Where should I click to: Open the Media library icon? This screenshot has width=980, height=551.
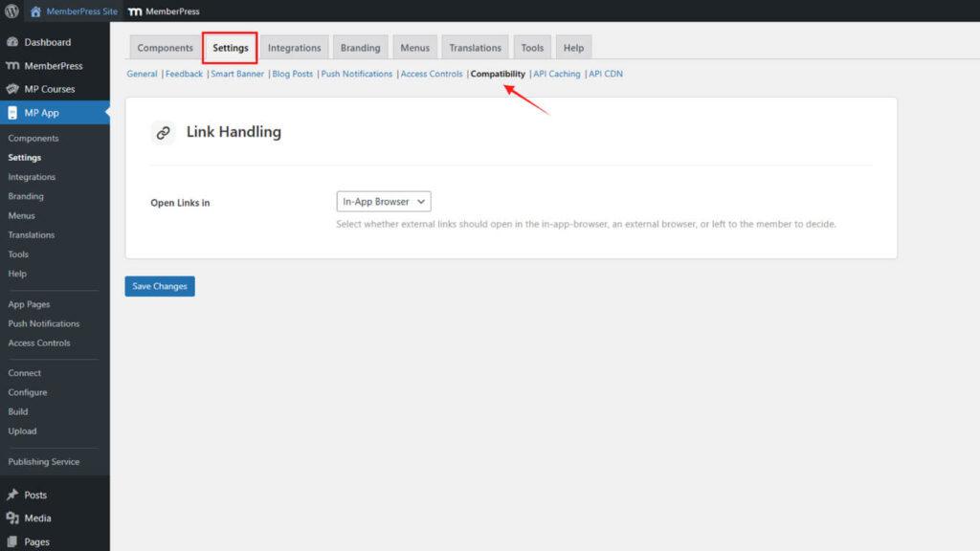click(12, 518)
